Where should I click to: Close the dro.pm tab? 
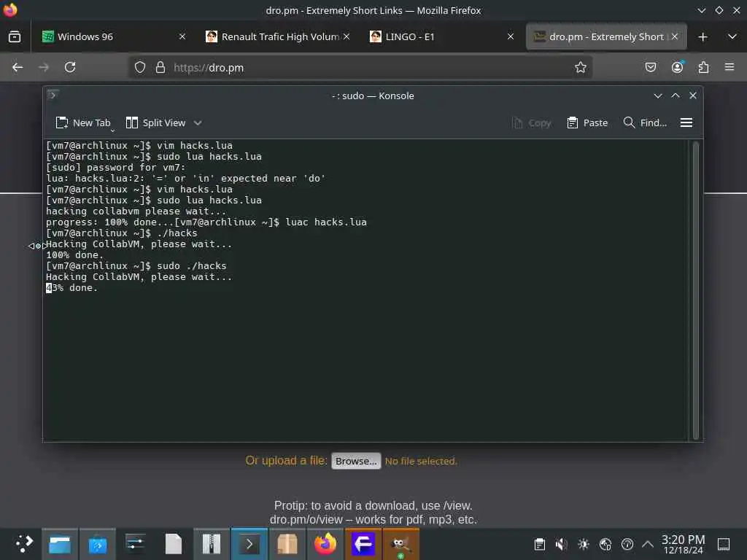[x=675, y=36]
